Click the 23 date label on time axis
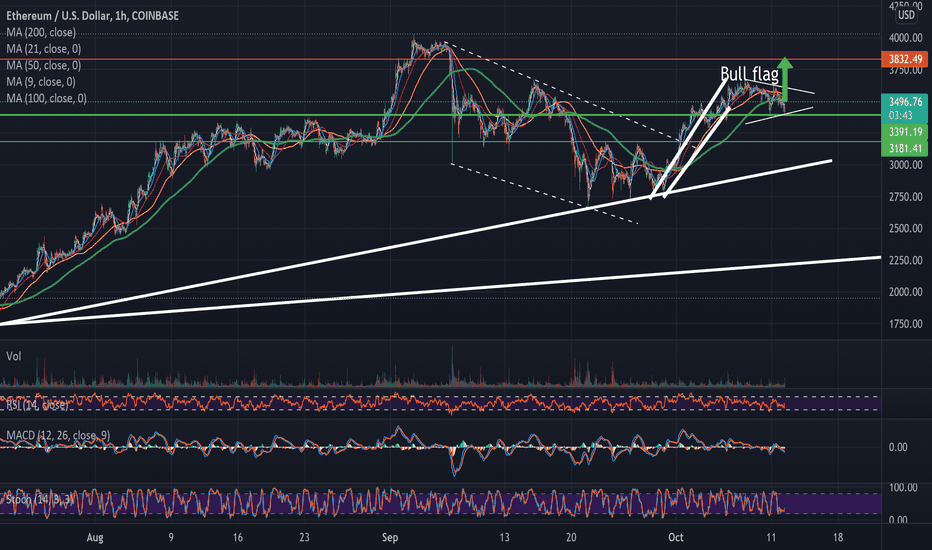This screenshot has height=550, width=932. [x=304, y=538]
